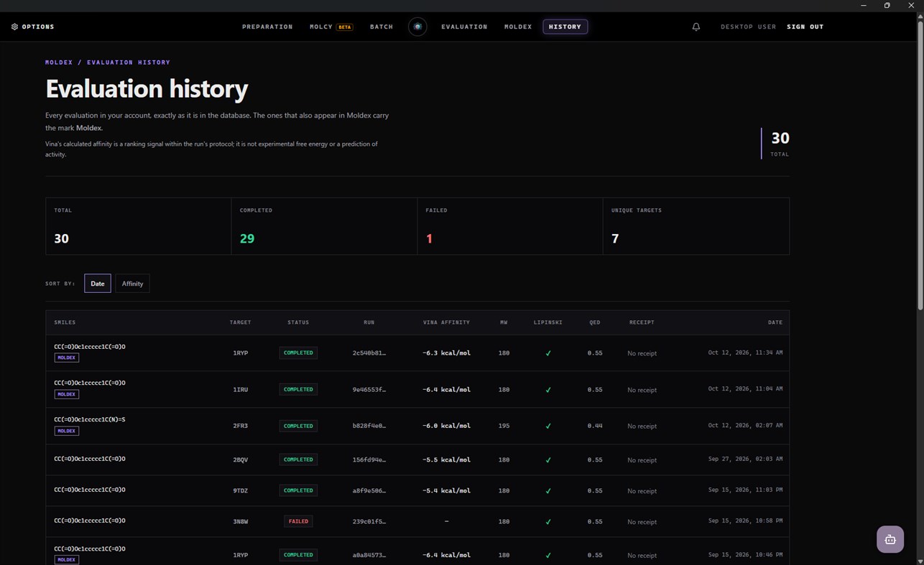Image resolution: width=924 pixels, height=565 pixels.
Task: Click the Sign Out link
Action: point(805,27)
